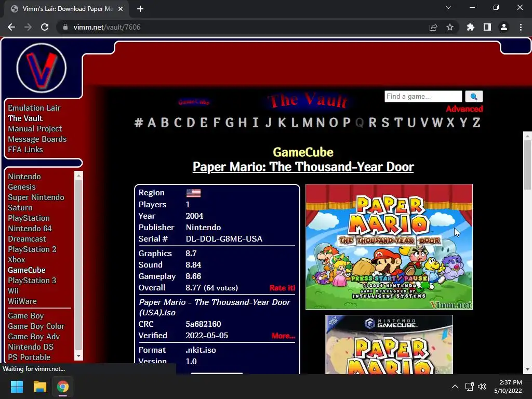Click the Rate it! link
This screenshot has width=532, height=399.
tap(282, 288)
